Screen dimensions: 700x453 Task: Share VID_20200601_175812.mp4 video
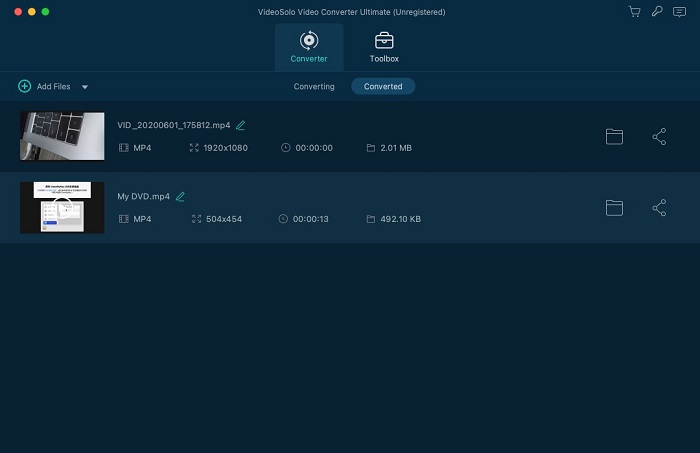[659, 137]
